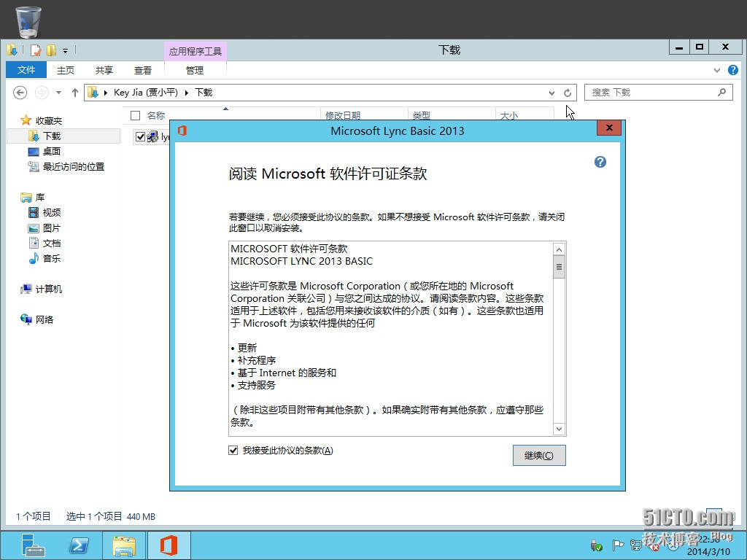The image size is (747, 560).
Task: Open help in the Lync setup dialog
Action: tap(600, 162)
